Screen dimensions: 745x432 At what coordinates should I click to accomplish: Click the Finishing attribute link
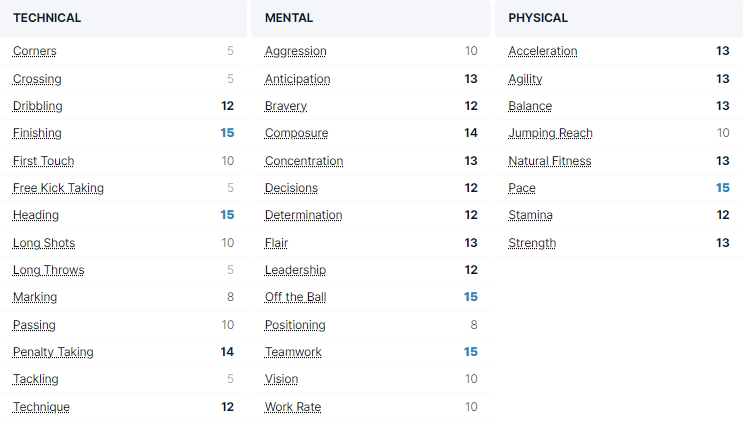tap(37, 133)
